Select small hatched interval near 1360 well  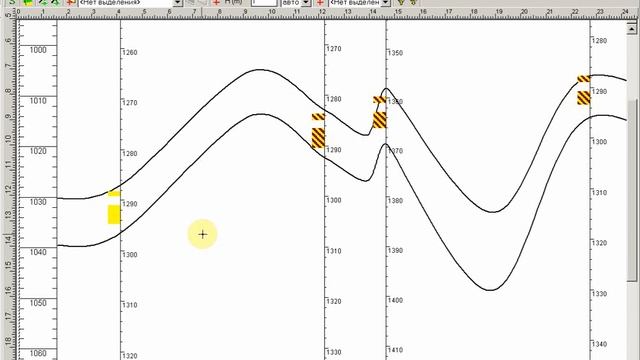(x=380, y=100)
